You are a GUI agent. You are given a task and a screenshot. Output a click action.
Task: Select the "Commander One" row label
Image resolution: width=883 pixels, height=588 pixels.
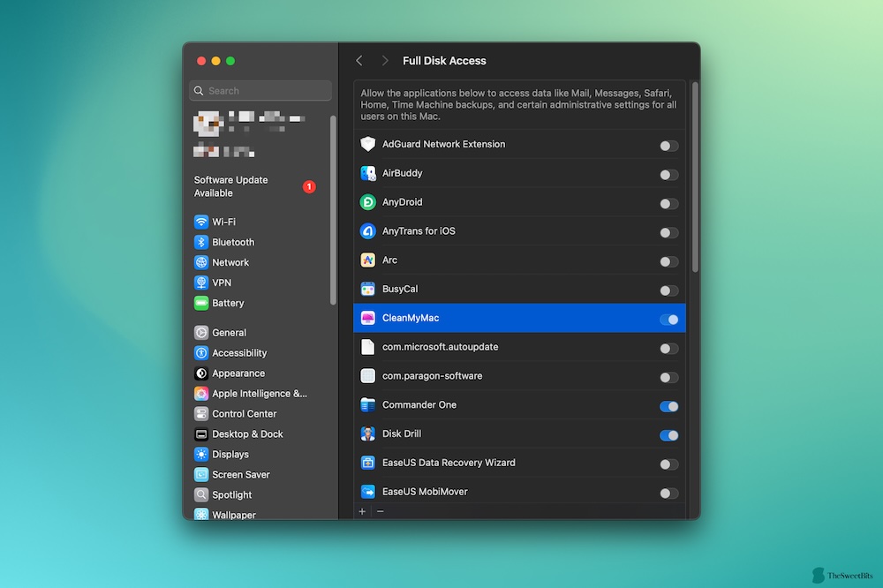(419, 405)
